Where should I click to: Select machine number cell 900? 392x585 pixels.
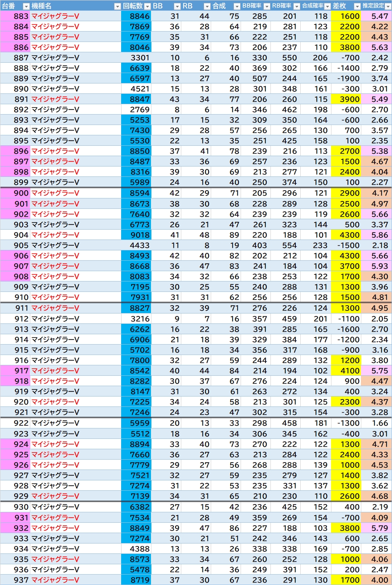point(15,193)
